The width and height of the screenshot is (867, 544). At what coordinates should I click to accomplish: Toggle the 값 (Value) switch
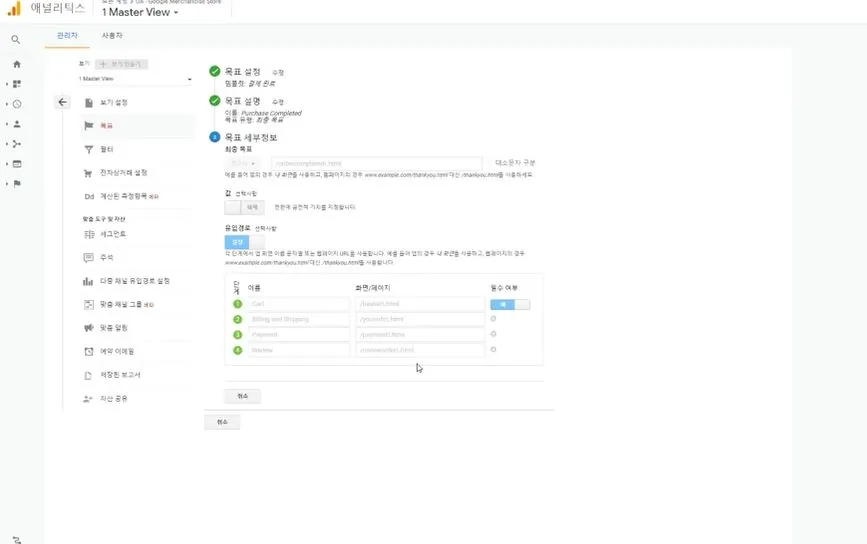(x=244, y=207)
